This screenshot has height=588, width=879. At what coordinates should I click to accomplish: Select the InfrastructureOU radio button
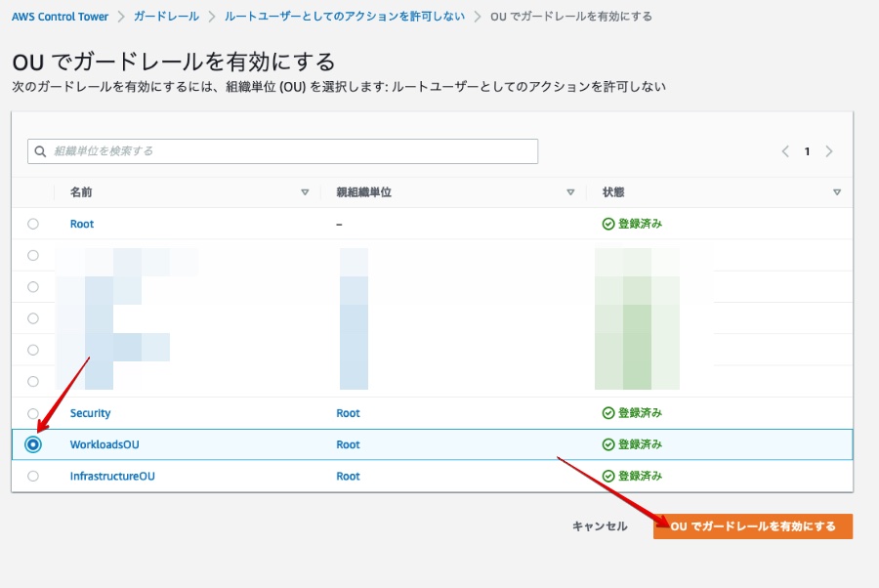[33, 476]
